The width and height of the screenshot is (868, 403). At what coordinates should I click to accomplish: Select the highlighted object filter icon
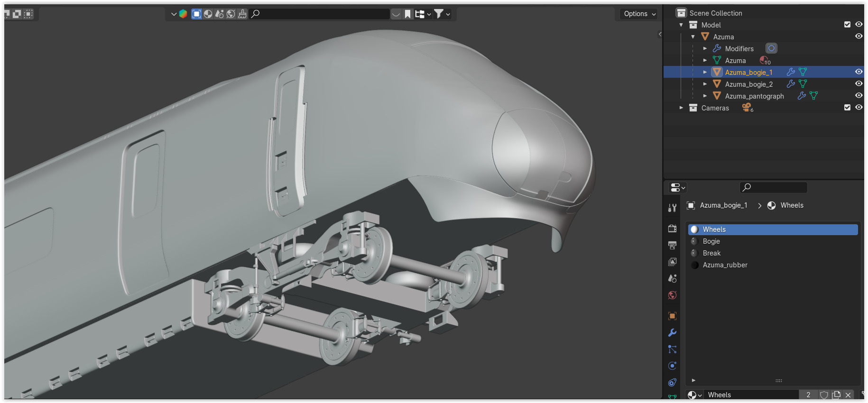[196, 14]
